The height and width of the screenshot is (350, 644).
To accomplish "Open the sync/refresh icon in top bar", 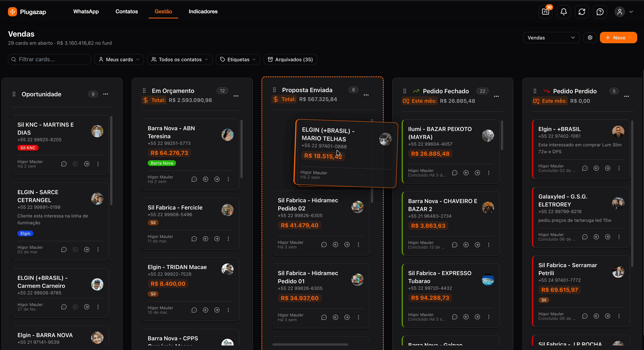I will [x=582, y=12].
